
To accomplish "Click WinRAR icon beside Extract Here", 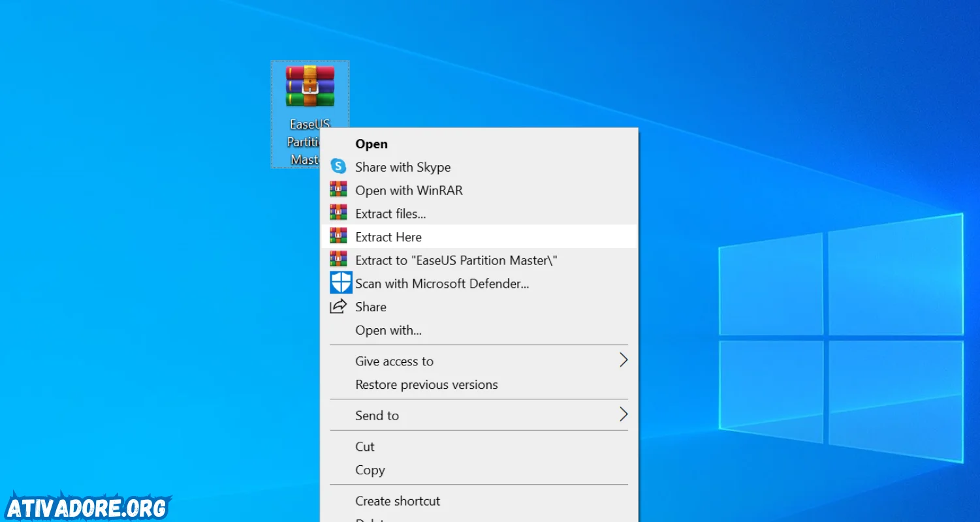I will (338, 236).
